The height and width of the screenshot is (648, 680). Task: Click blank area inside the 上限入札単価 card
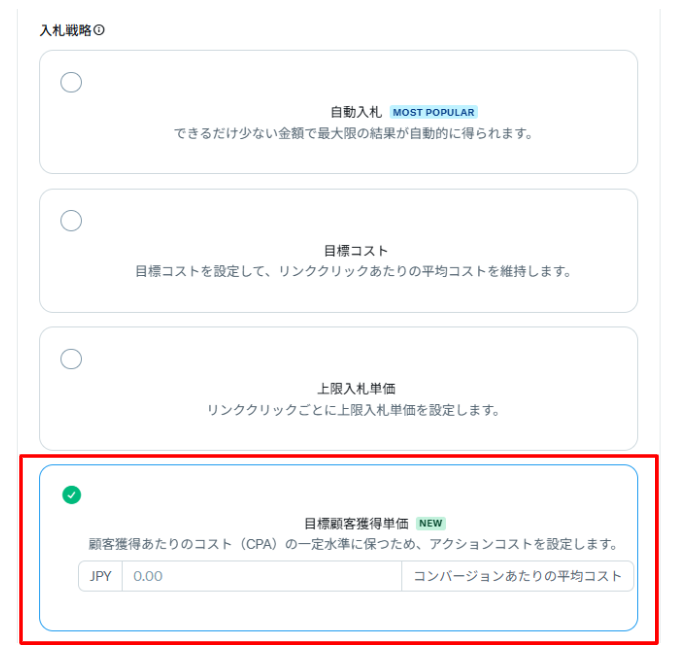[540, 360]
